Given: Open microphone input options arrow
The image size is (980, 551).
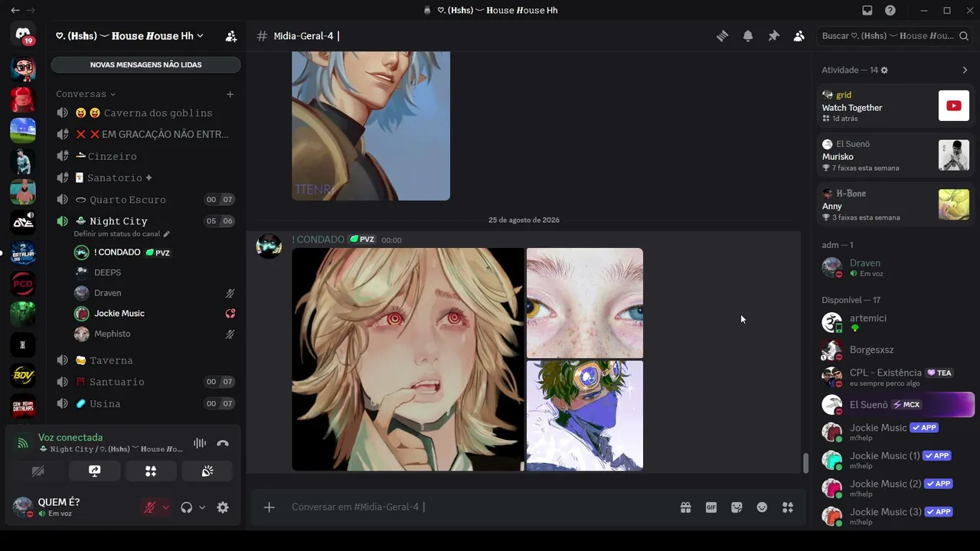Looking at the screenshot, I should tap(165, 507).
